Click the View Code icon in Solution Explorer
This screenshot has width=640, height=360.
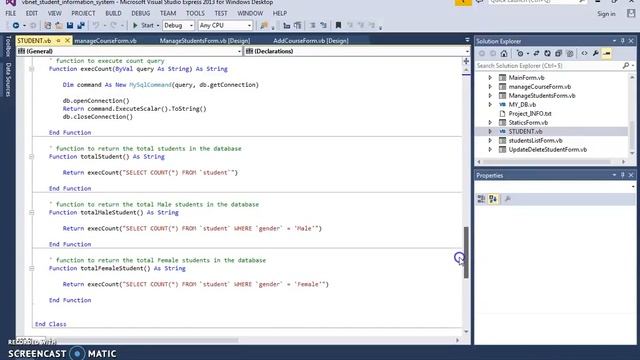pyautogui.click(x=584, y=53)
